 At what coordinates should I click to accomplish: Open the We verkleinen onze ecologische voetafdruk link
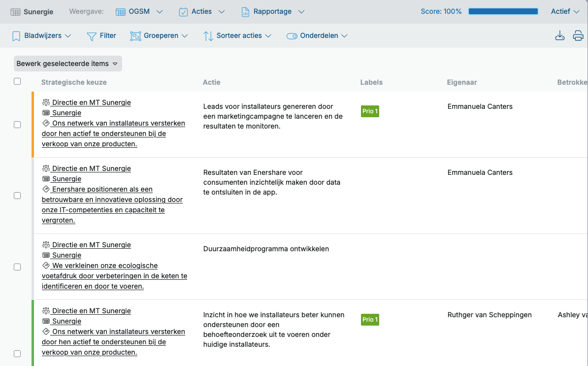(x=114, y=276)
